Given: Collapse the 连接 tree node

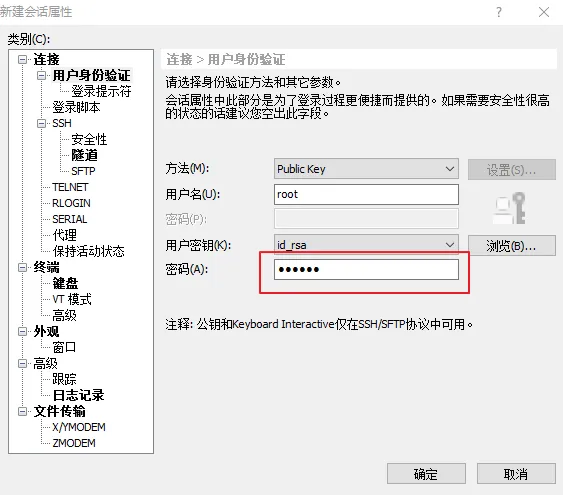Looking at the screenshot, I should 22,59.
